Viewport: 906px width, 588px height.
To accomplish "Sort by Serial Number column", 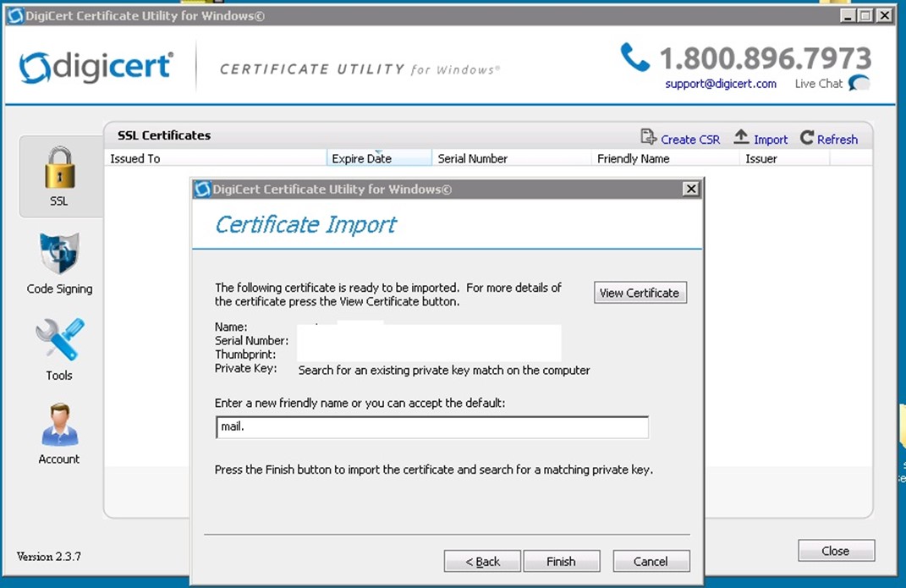I will (511, 158).
